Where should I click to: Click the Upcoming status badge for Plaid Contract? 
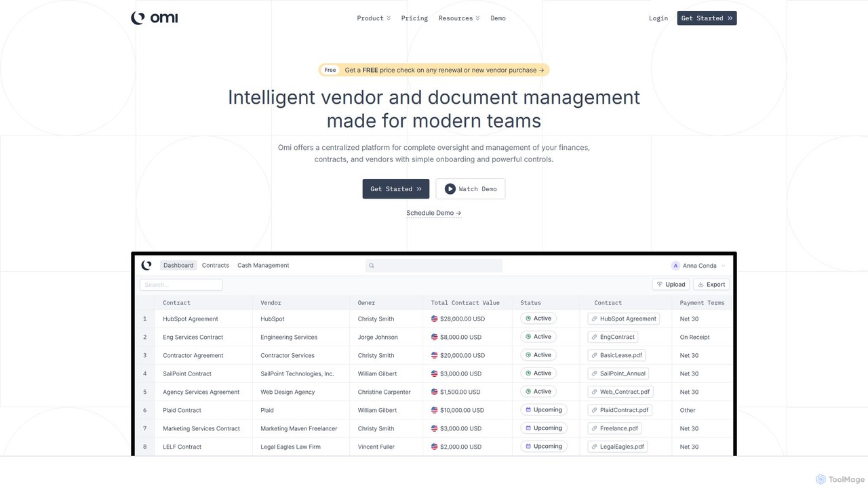click(544, 410)
